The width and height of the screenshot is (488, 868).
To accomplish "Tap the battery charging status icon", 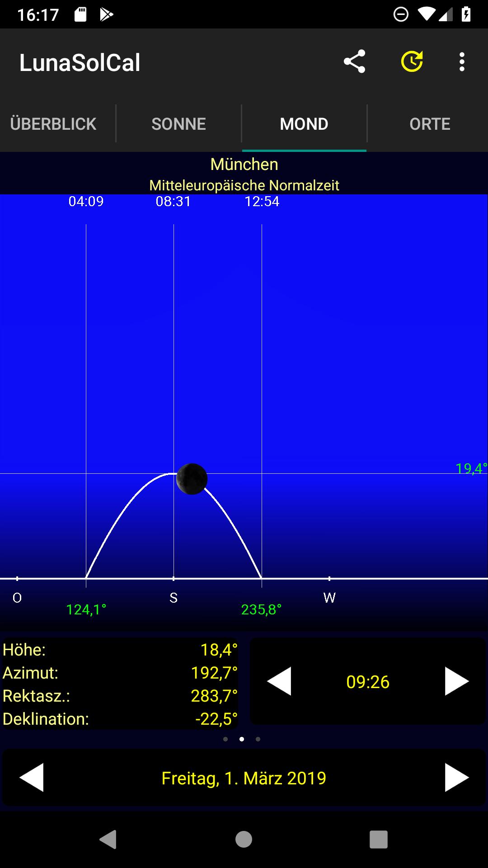I will click(x=466, y=14).
